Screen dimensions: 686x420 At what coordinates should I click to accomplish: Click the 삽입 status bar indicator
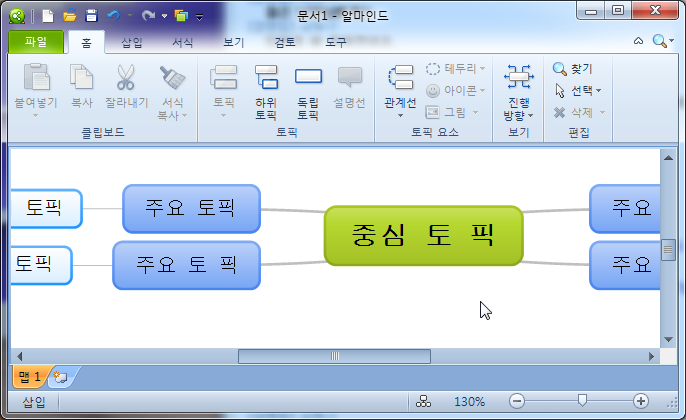[x=34, y=402]
